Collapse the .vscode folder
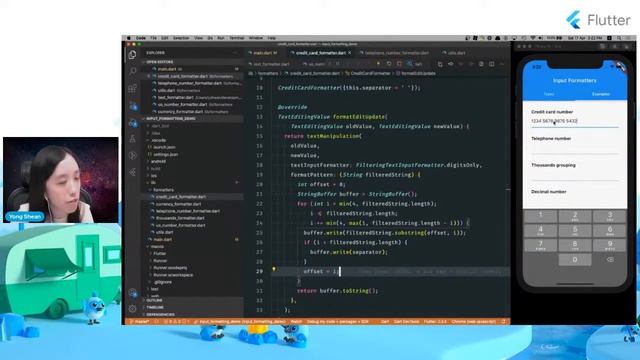The height and width of the screenshot is (360, 640). click(x=158, y=140)
